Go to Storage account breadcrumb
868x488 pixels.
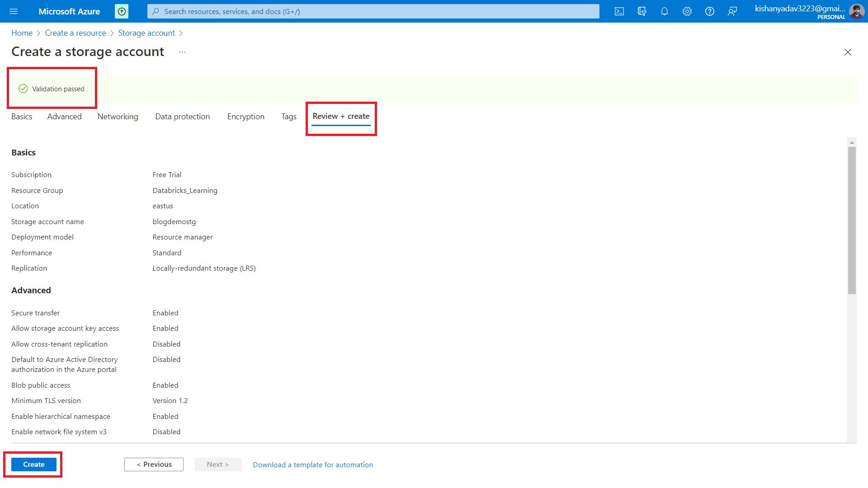[x=146, y=33]
